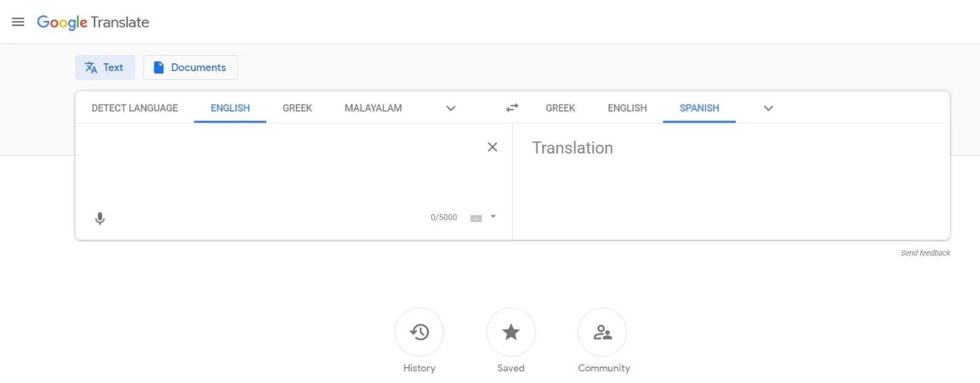Expand more target languages chevron
This screenshot has height=383, width=980.
coord(768,108)
